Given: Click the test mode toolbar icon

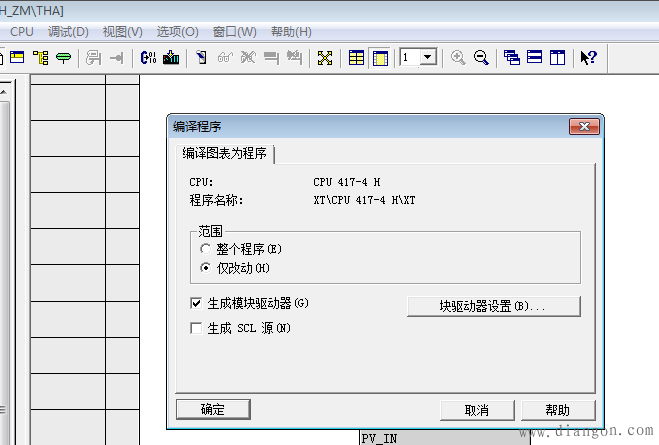Looking at the screenshot, I should pos(202,58).
